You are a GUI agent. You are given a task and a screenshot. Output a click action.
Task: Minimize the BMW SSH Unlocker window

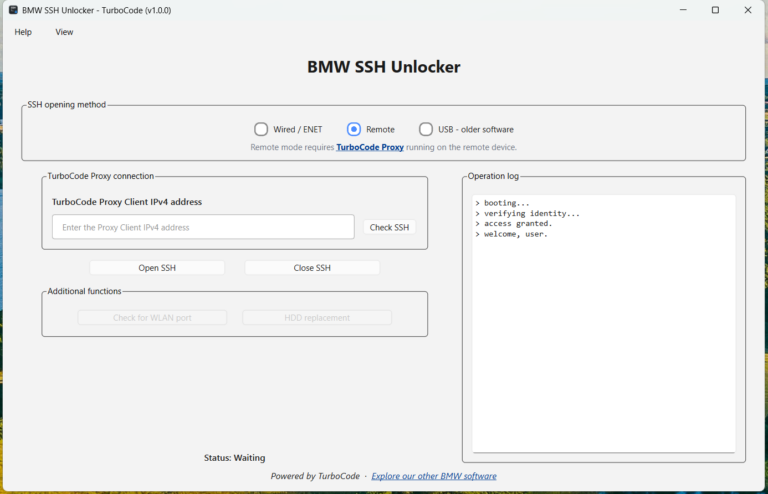coord(683,10)
